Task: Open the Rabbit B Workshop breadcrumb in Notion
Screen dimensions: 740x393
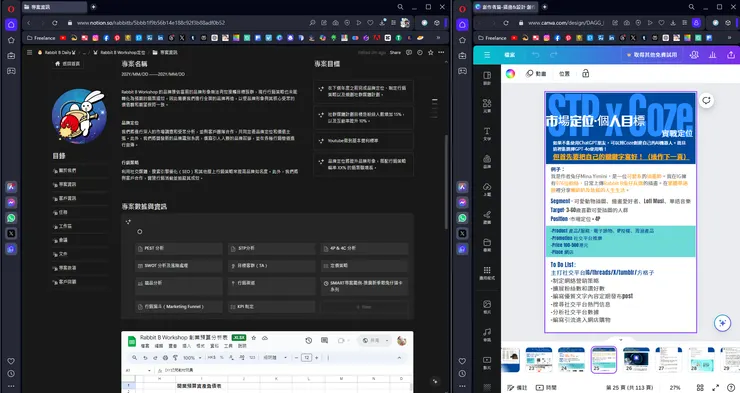Action: [120, 52]
